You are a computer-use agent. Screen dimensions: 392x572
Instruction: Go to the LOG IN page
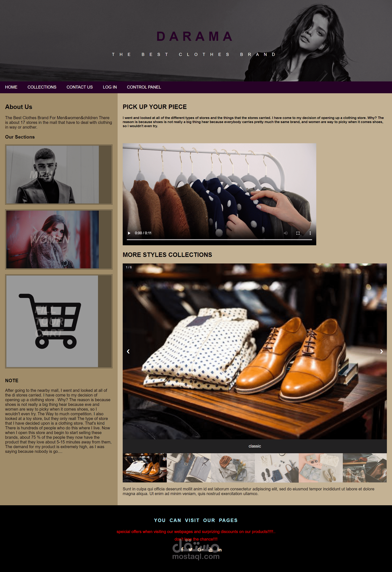coord(110,87)
